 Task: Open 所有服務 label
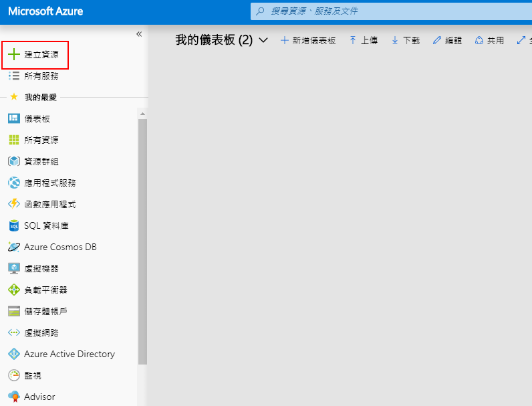coord(41,76)
